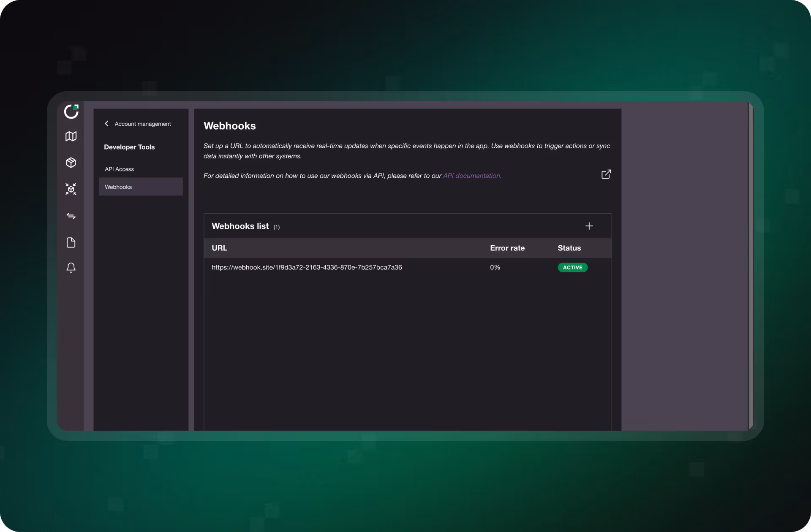The image size is (811, 532).
Task: Select the Webhooks menu item
Action: click(141, 187)
